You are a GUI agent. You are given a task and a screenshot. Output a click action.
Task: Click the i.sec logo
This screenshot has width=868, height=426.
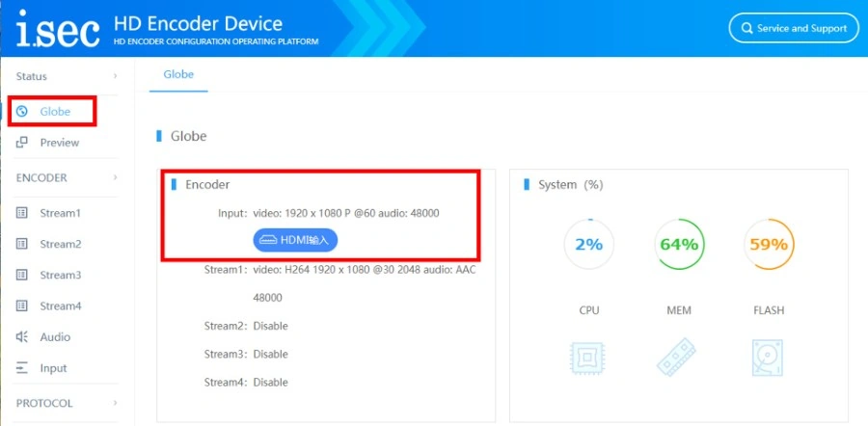pos(58,29)
